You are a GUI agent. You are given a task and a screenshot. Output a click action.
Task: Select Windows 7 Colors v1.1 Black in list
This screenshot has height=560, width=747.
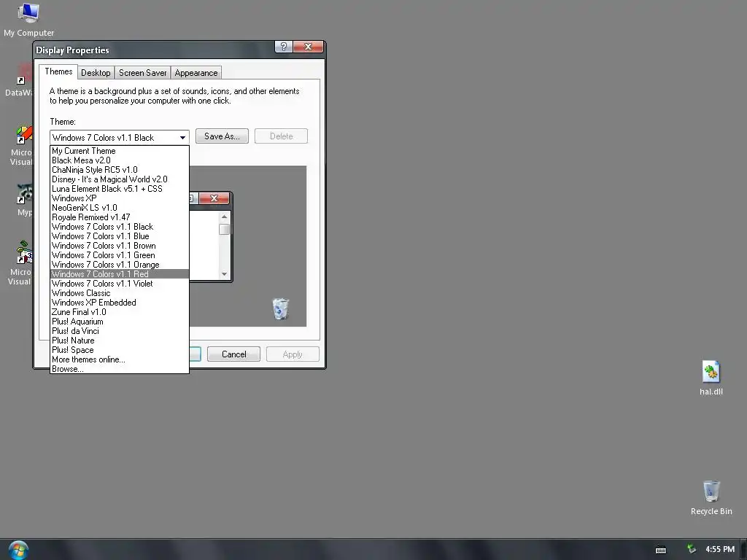point(120,227)
